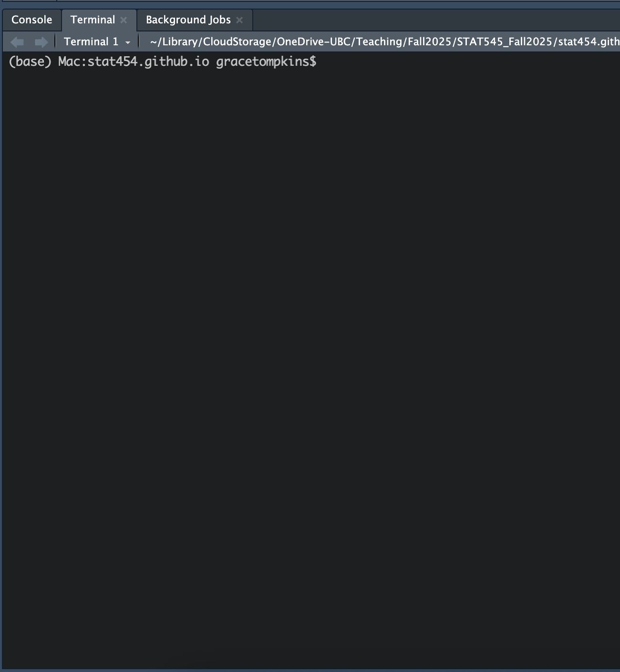The image size is (620, 672).
Task: Click the (base) environment text in prompt
Action: pyautogui.click(x=30, y=62)
